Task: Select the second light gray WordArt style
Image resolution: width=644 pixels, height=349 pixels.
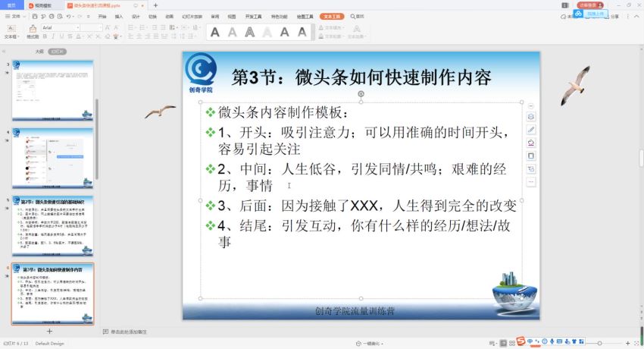Action: point(233,33)
